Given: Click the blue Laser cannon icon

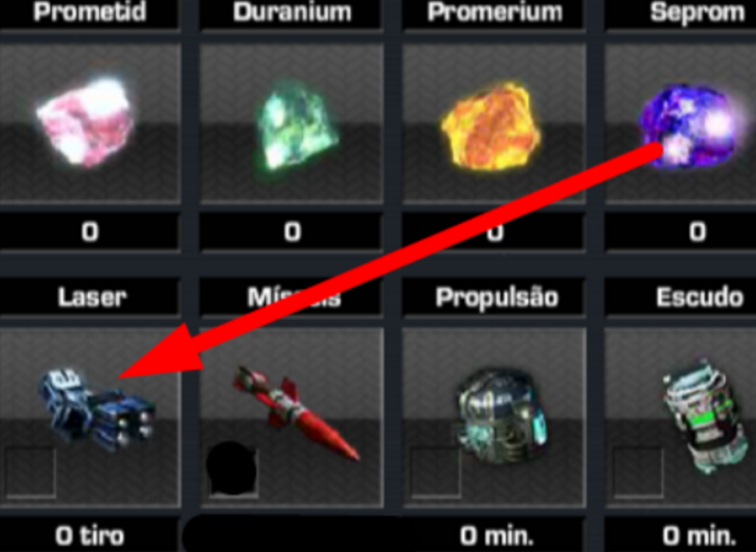Looking at the screenshot, I should (97, 409).
